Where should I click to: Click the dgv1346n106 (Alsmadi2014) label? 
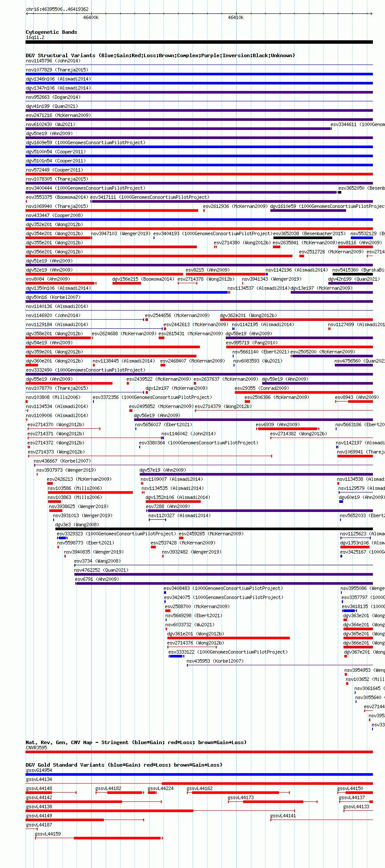pos(58,79)
